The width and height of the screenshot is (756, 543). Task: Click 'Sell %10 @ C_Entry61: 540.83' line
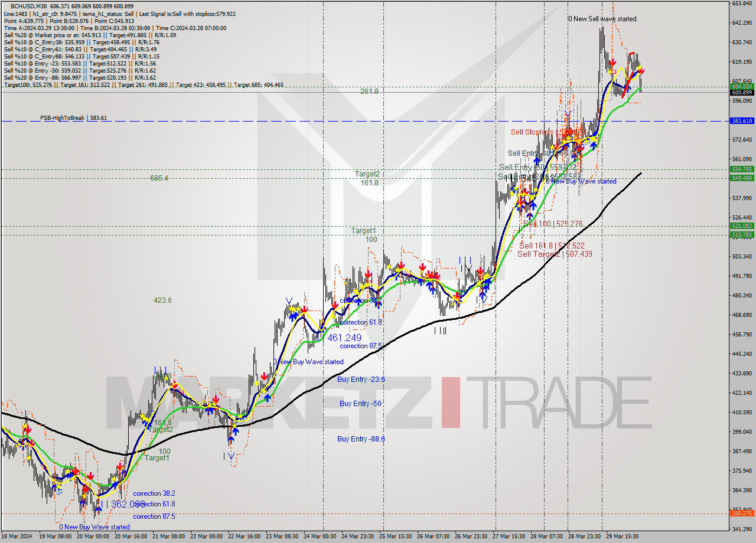tap(82, 49)
